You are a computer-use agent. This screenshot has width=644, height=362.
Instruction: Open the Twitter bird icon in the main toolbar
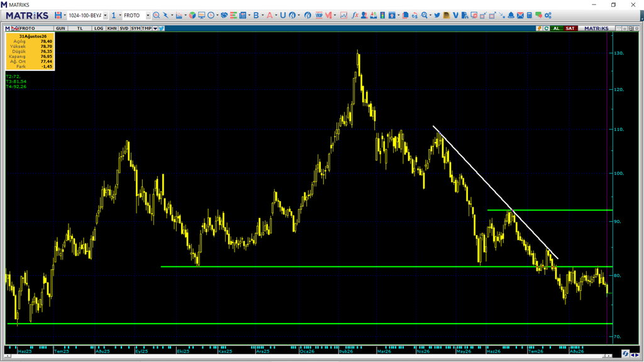437,15
